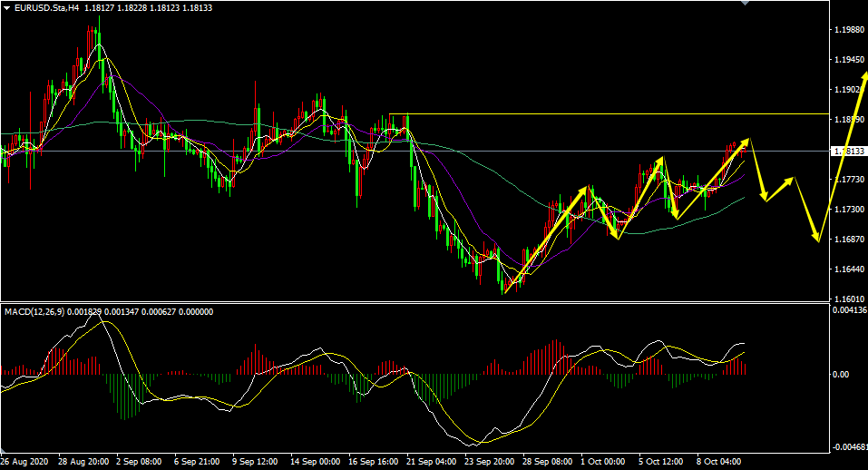
Task: Click the current price label 1.18133
Action: pyautogui.click(x=849, y=152)
